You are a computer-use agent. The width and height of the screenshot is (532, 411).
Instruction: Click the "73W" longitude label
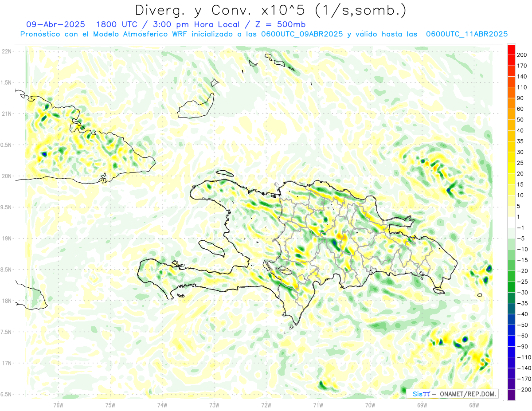pyautogui.click(x=214, y=404)
